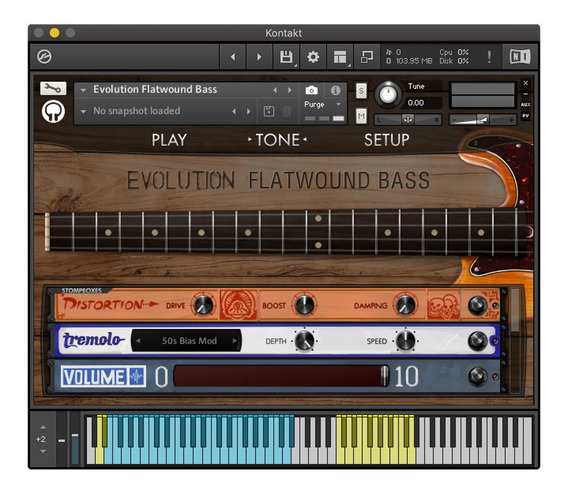
Task: Switch to the TONE tab
Action: (278, 140)
